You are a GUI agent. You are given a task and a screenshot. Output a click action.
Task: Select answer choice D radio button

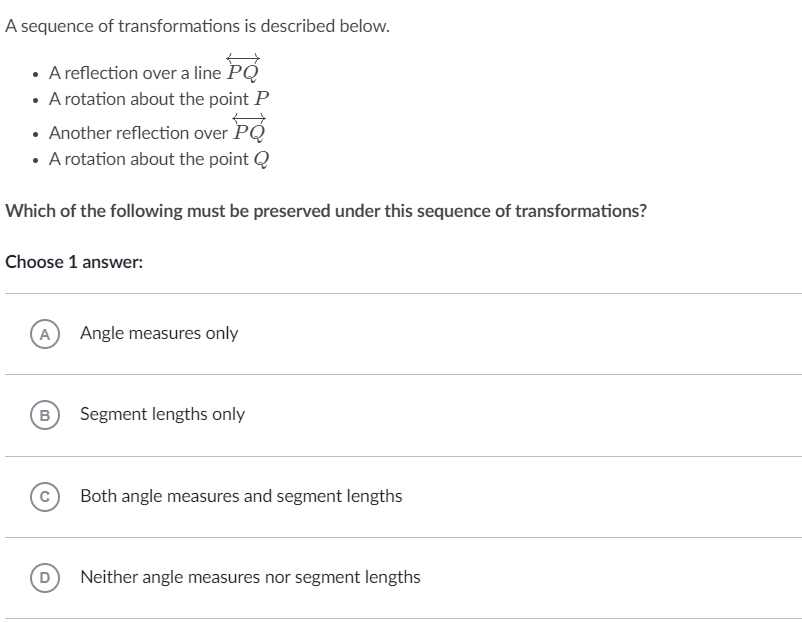[x=44, y=577]
